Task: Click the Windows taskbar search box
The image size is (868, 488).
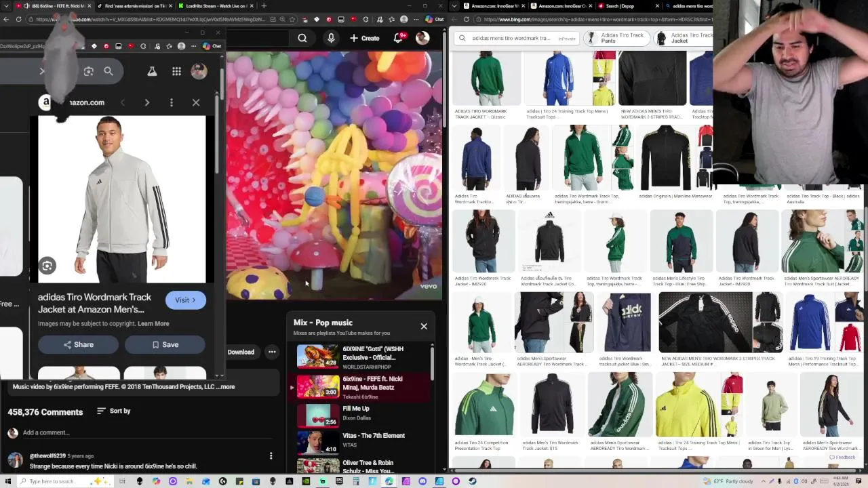Action: pos(64,481)
